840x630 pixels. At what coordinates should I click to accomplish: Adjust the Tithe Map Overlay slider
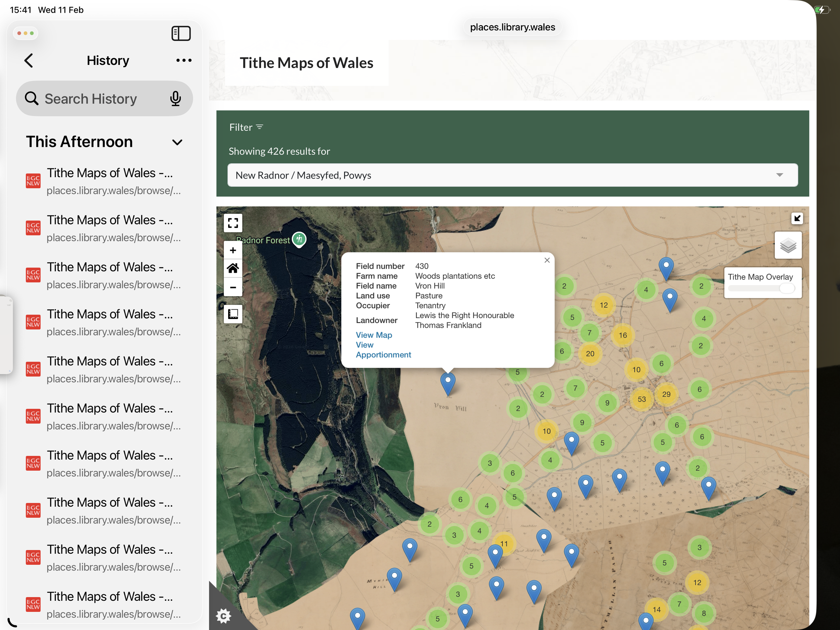(x=787, y=288)
